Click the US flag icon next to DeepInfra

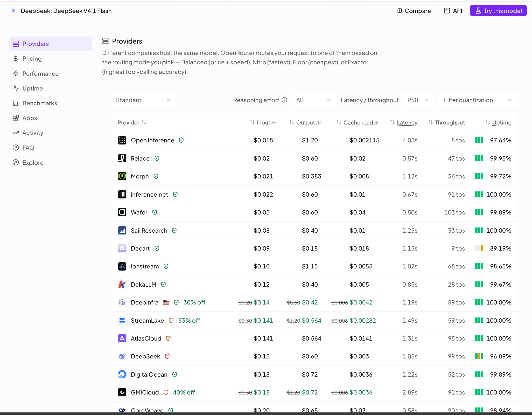[166, 302]
